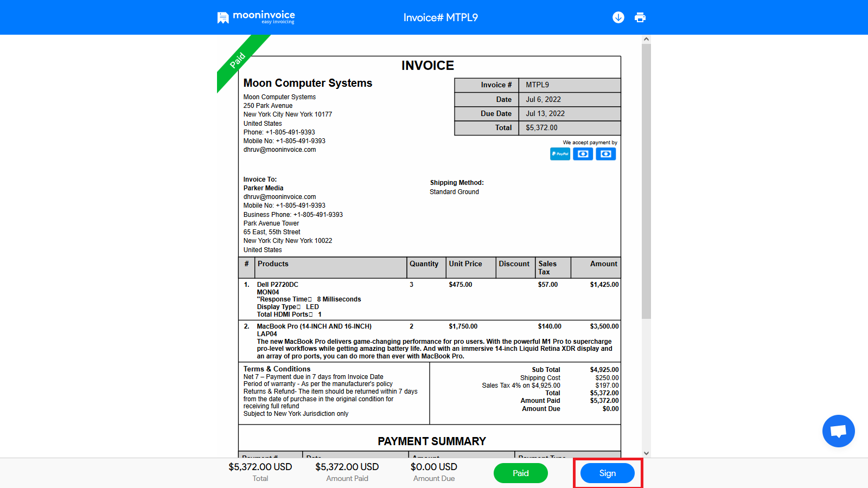Click the Park Avenue Tower address line
Screen dimensions: 868x488
271,223
